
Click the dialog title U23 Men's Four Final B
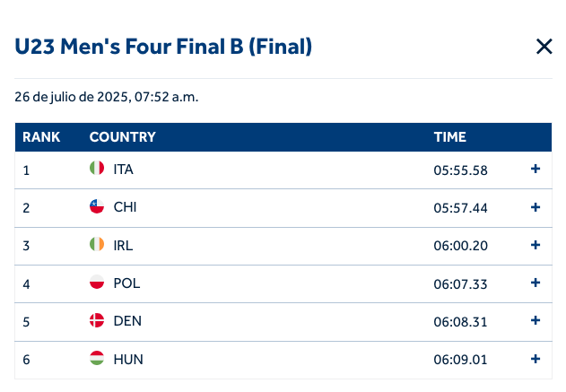163,47
